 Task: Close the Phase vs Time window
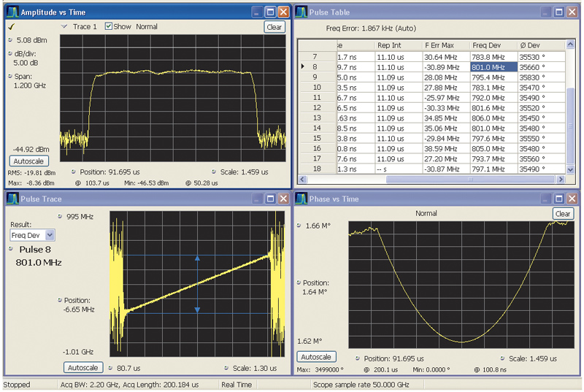tap(572, 199)
